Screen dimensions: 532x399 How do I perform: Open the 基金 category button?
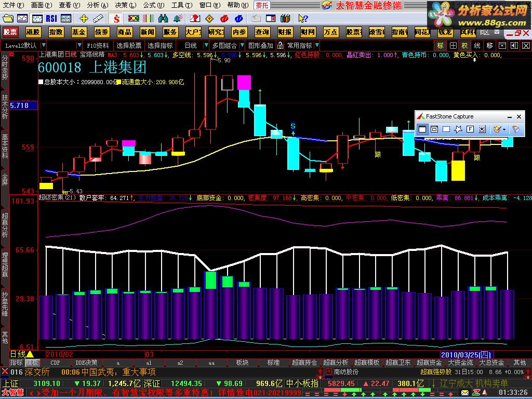tap(79, 32)
